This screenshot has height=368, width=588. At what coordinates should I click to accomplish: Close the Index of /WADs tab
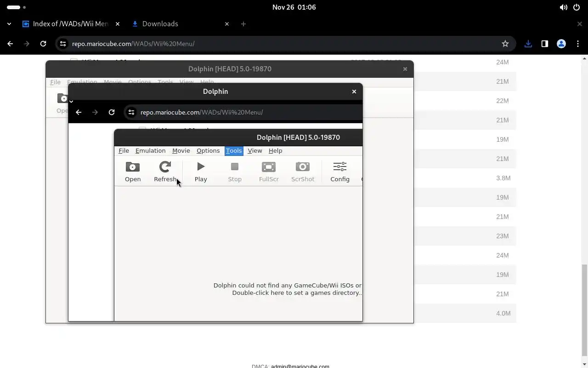tap(118, 24)
